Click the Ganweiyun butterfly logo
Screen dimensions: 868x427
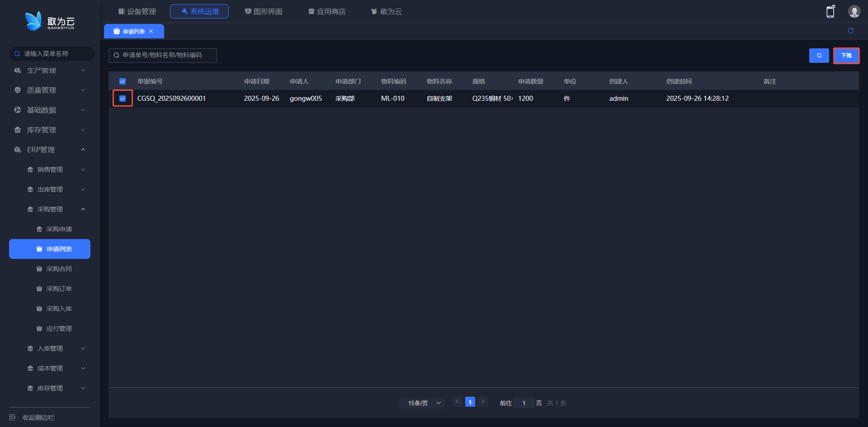pos(33,21)
